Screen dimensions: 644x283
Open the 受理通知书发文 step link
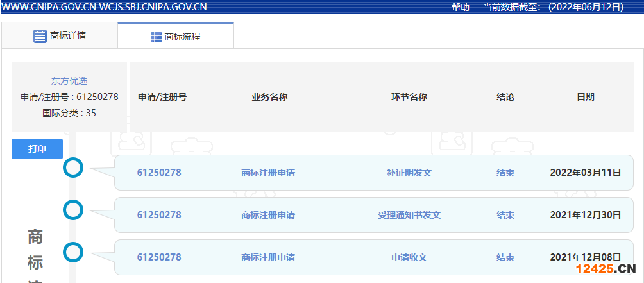409,215
